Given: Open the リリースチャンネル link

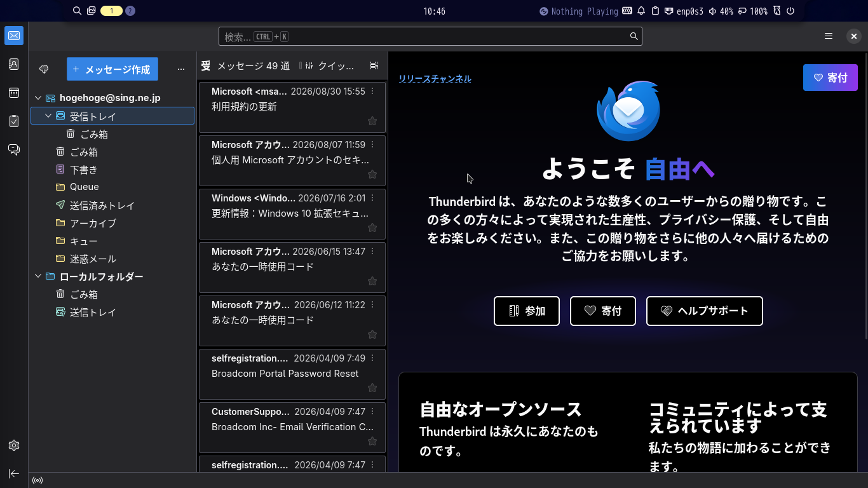Looking at the screenshot, I should (x=435, y=78).
